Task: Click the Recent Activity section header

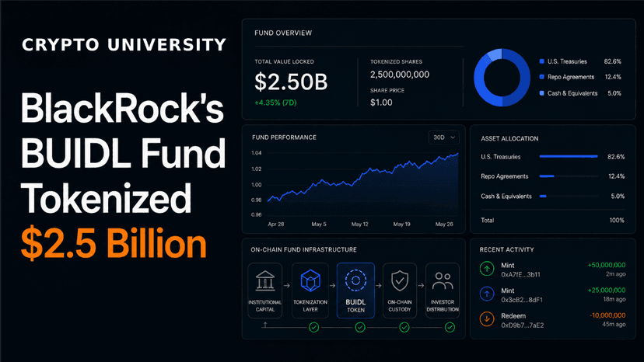Action: (x=506, y=249)
